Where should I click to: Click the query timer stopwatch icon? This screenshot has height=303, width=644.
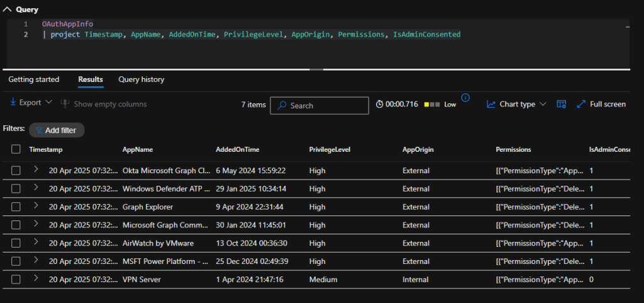pyautogui.click(x=380, y=105)
